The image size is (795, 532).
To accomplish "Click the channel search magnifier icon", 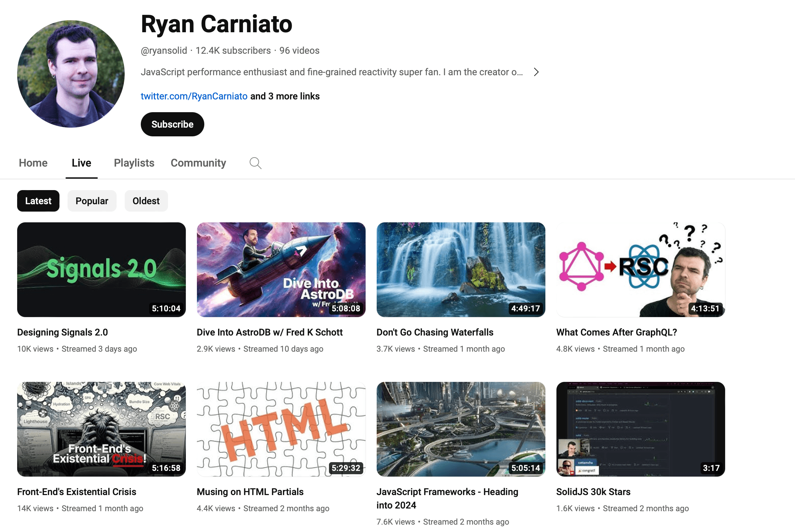I will pyautogui.click(x=255, y=163).
